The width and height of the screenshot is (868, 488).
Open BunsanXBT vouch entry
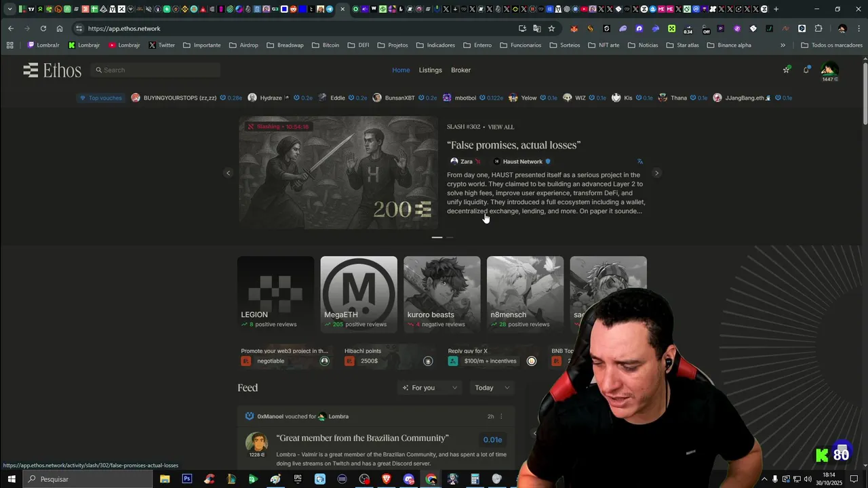(x=405, y=98)
